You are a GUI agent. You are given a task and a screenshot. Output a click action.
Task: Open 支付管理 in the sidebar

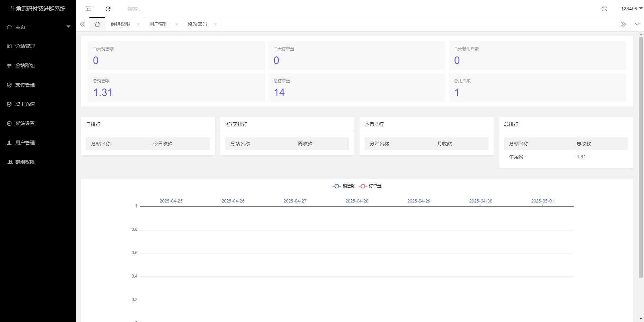[x=38, y=85]
